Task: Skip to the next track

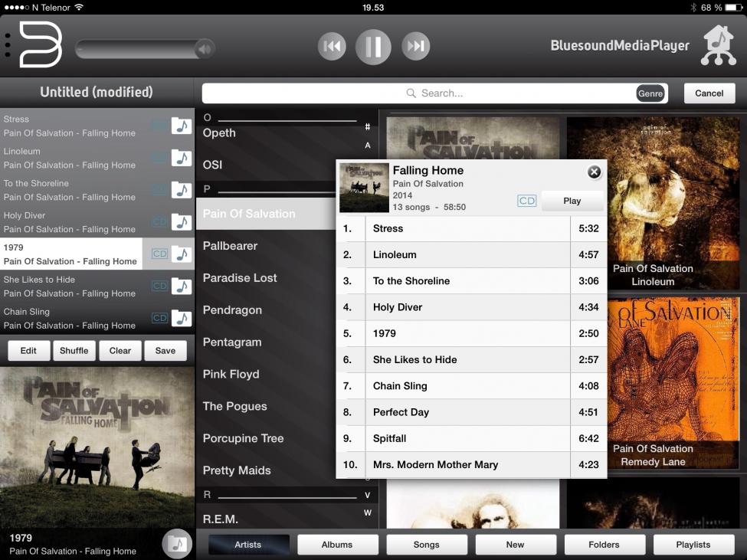Action: pyautogui.click(x=415, y=46)
